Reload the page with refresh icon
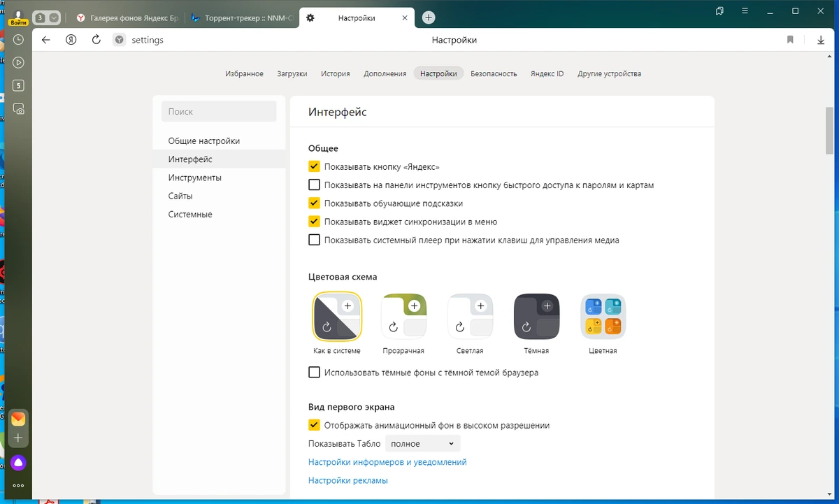The image size is (839, 504). click(x=96, y=40)
